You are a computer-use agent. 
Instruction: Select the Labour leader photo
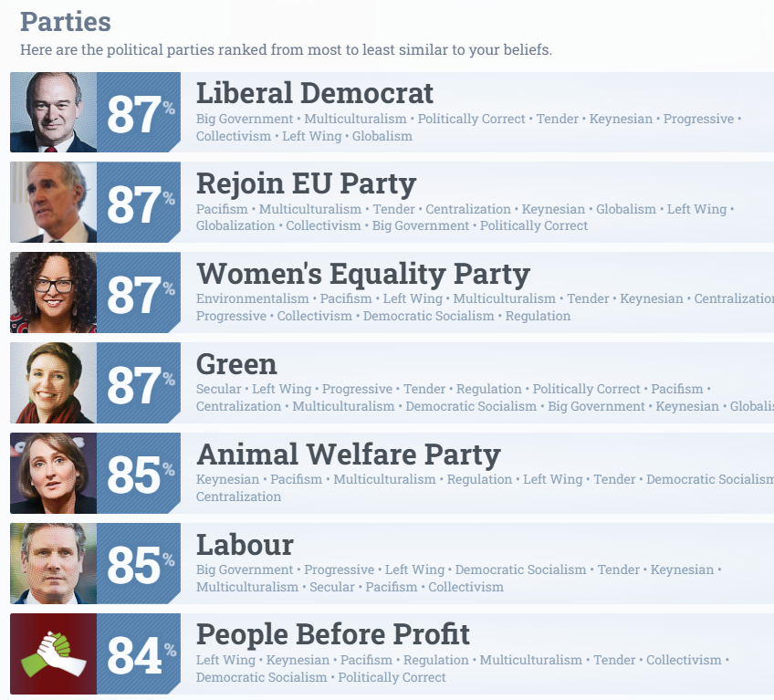tap(53, 564)
